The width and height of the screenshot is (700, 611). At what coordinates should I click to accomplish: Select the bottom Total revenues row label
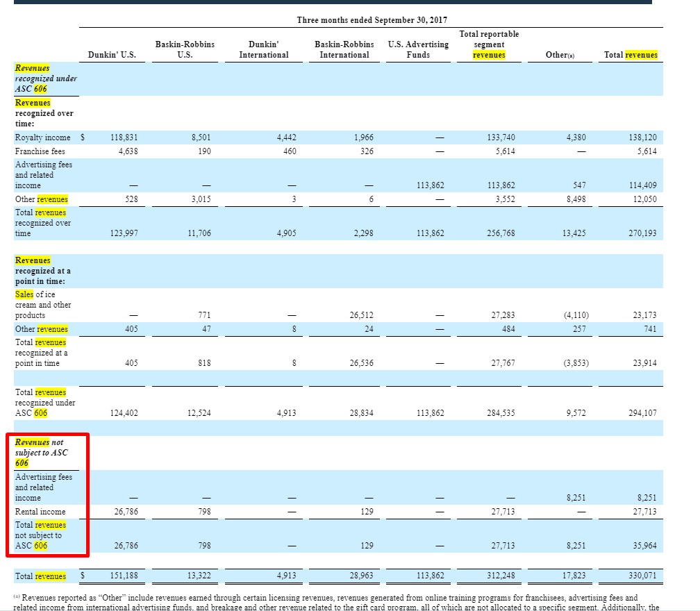[40, 576]
